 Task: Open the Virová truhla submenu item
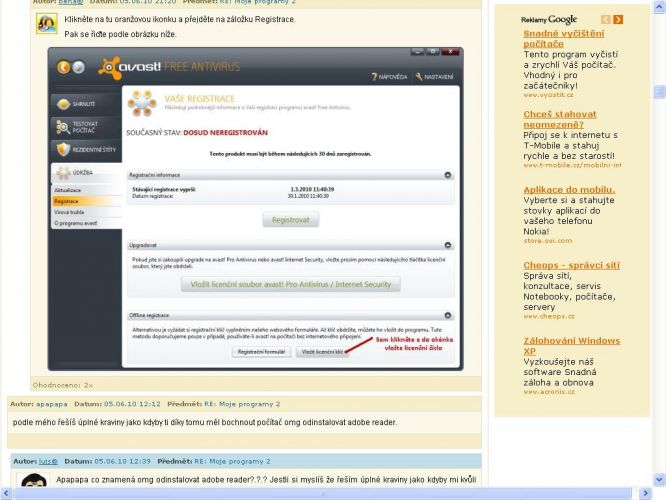(x=87, y=212)
